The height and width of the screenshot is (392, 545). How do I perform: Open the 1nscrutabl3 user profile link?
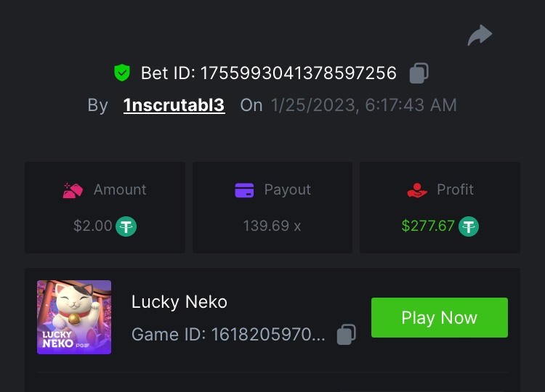pos(174,105)
